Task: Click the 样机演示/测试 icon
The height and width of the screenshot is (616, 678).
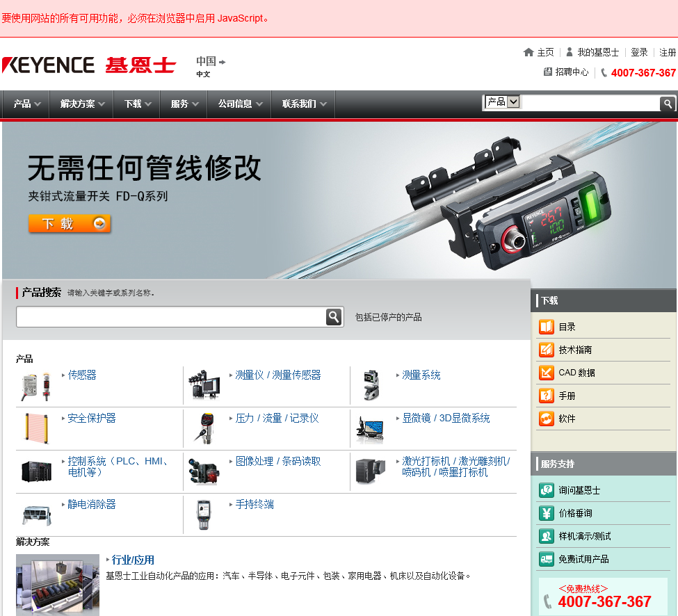Action: (547, 536)
